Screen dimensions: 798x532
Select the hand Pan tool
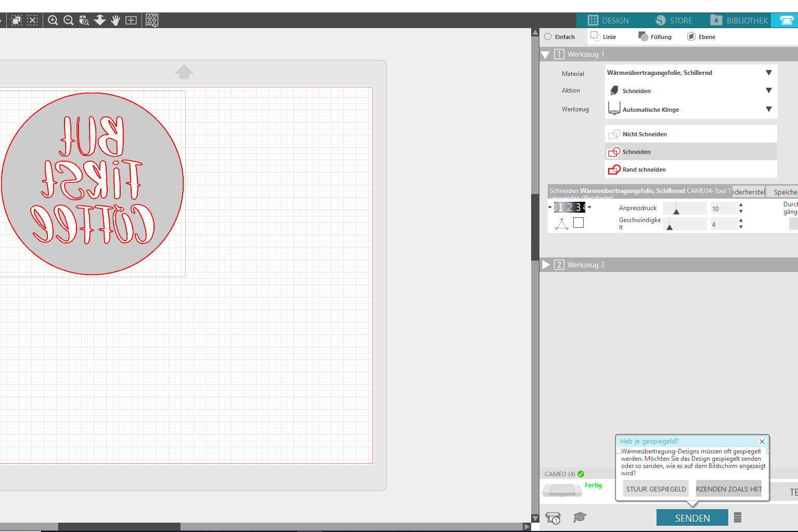pos(115,20)
